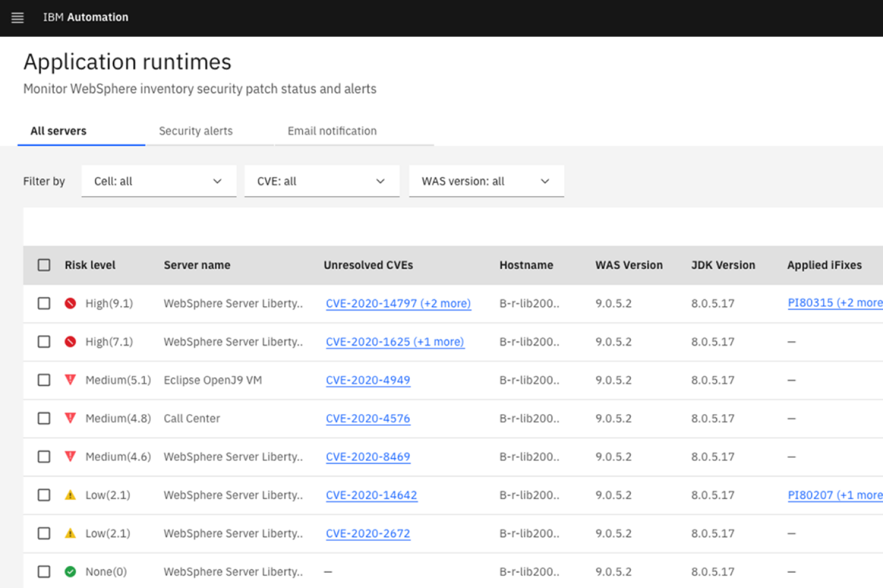Screen dimensions: 883x588
Task: Expand the WAS version filter dropdown
Action: 486,181
